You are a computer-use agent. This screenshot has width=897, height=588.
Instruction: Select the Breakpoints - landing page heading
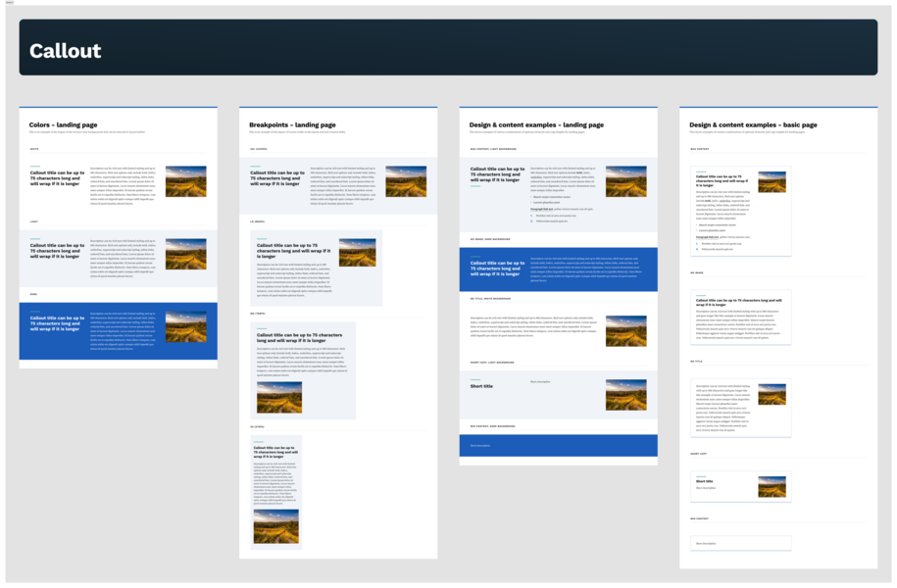pos(291,124)
